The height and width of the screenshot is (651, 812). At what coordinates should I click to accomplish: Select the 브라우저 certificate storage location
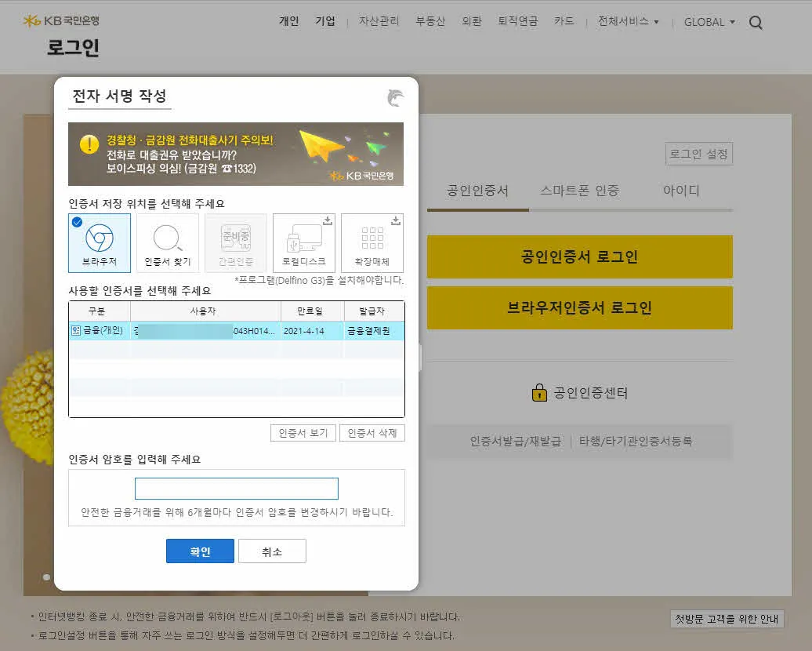100,243
